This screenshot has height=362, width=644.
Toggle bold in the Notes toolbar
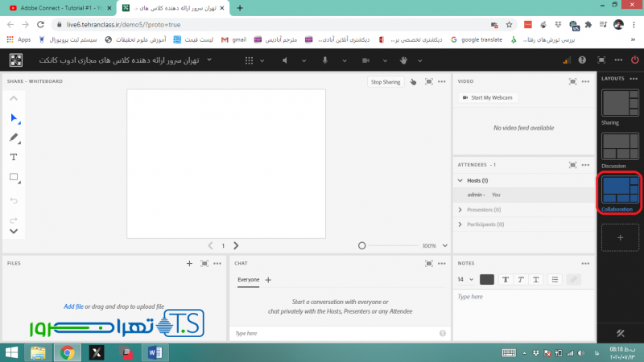pyautogui.click(x=506, y=279)
